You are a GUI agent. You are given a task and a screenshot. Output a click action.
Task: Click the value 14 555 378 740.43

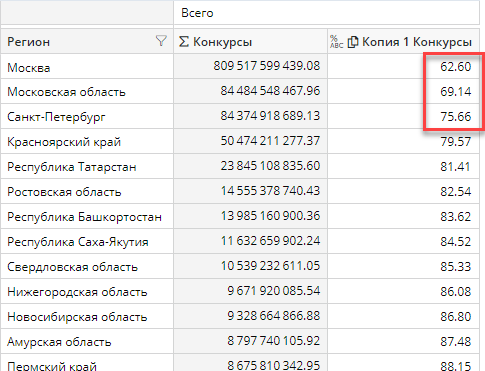[270, 191]
